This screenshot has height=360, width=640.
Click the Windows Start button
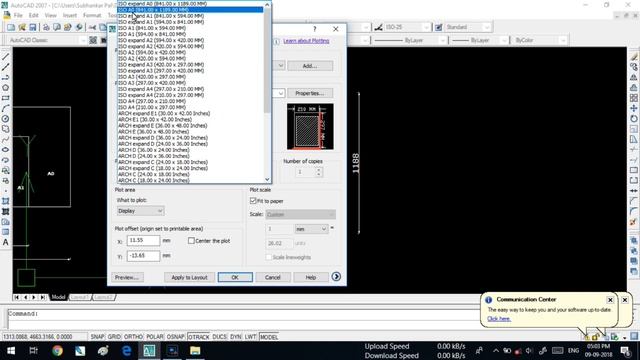pos(11,351)
